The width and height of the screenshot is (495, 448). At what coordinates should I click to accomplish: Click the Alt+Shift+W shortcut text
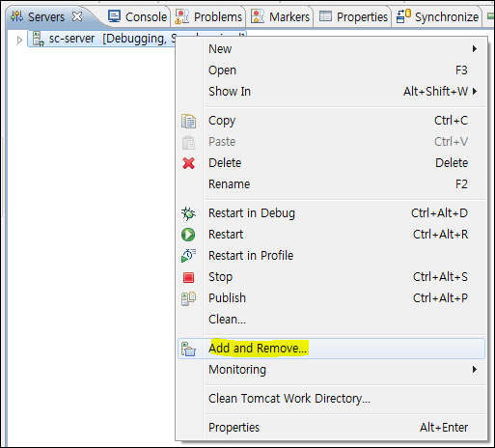click(x=436, y=92)
